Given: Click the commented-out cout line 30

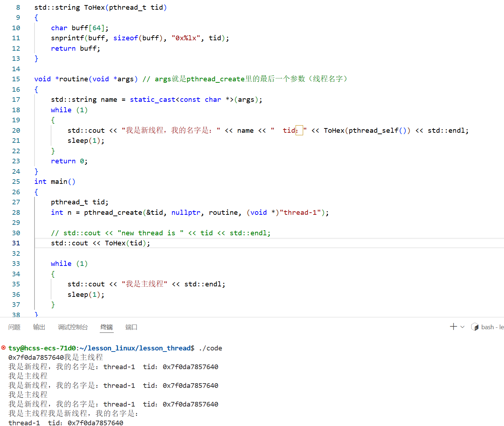Looking at the screenshot, I should click(161, 233).
